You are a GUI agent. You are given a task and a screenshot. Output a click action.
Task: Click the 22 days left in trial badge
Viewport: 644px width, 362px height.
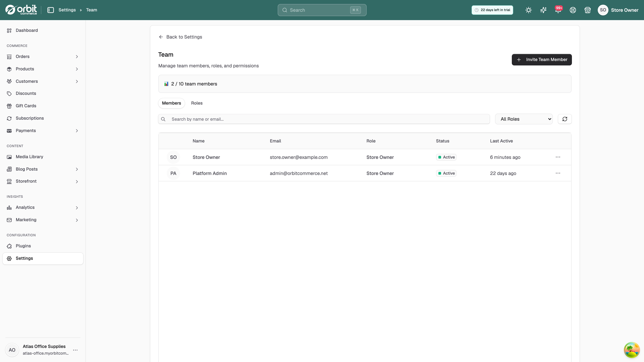click(492, 10)
